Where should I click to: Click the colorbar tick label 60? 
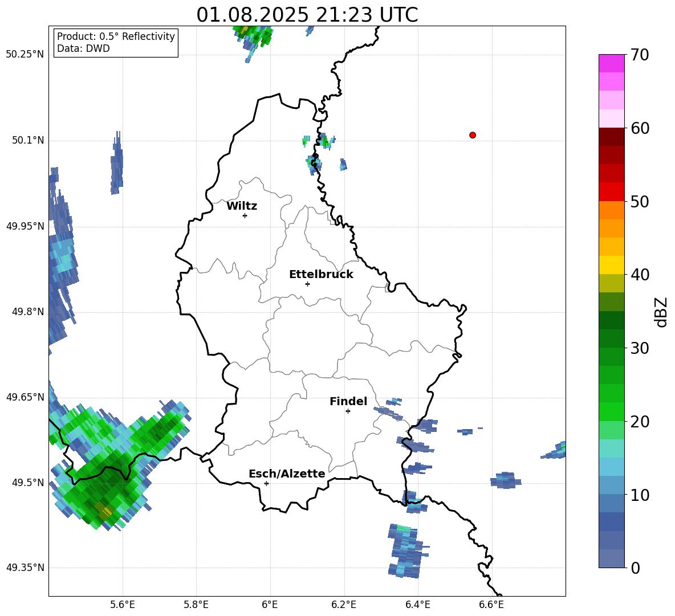pos(639,128)
